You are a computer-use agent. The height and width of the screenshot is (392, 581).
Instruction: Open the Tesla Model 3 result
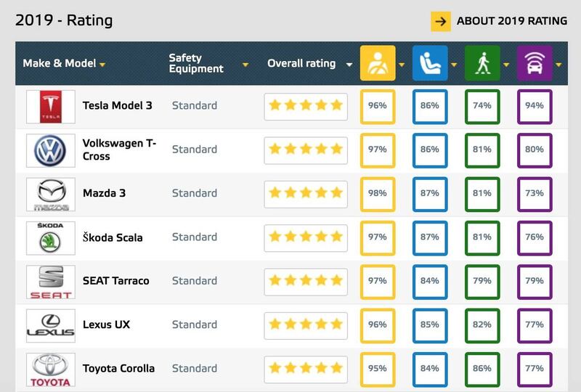tap(117, 106)
